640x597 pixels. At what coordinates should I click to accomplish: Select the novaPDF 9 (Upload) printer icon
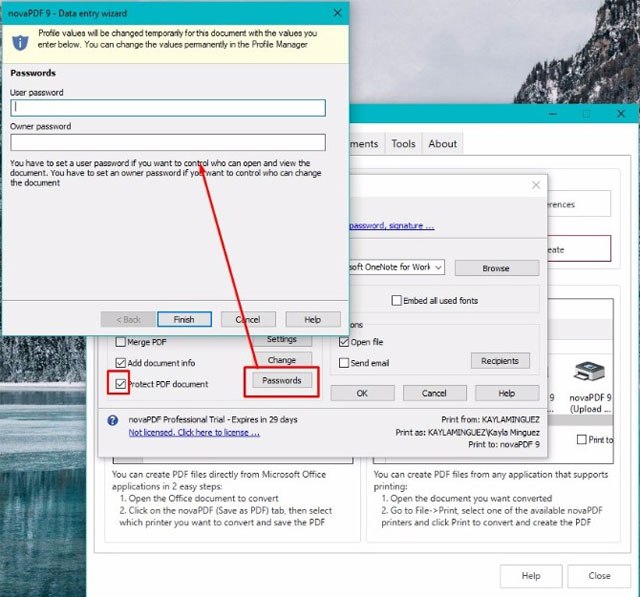pyautogui.click(x=589, y=371)
